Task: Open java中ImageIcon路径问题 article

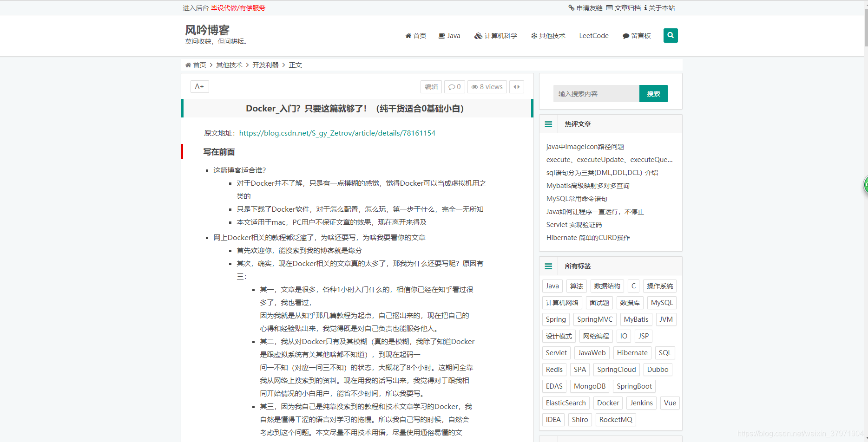Action: [x=585, y=147]
